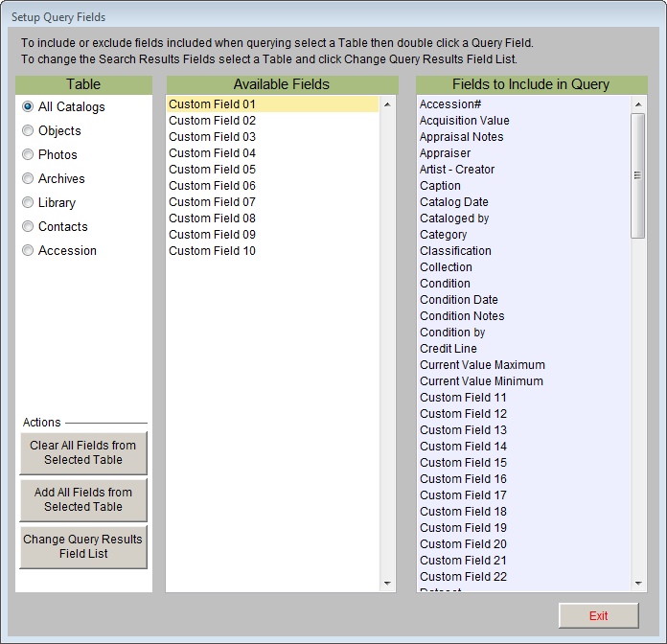Select Artist - Creator in query fields

tap(524, 170)
